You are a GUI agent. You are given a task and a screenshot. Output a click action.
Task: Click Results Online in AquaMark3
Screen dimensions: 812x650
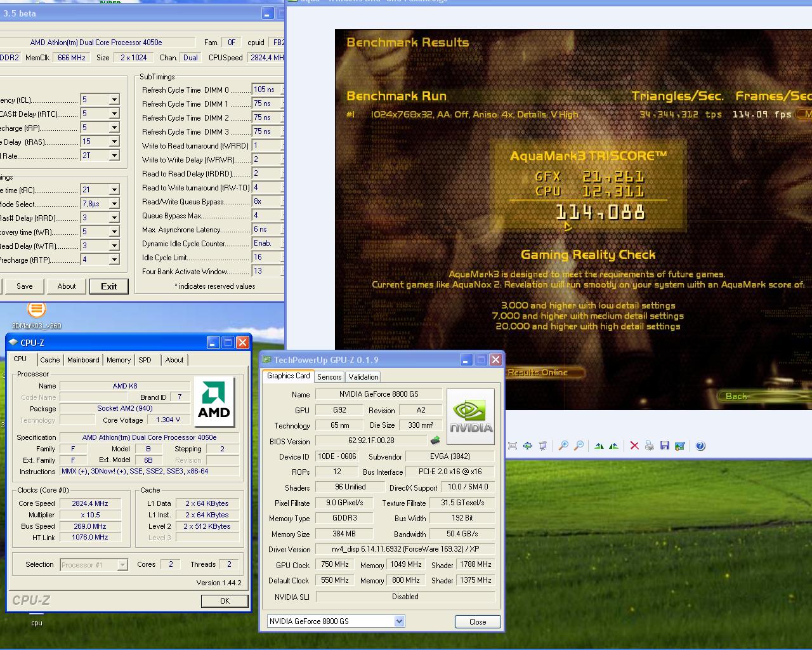(x=544, y=373)
